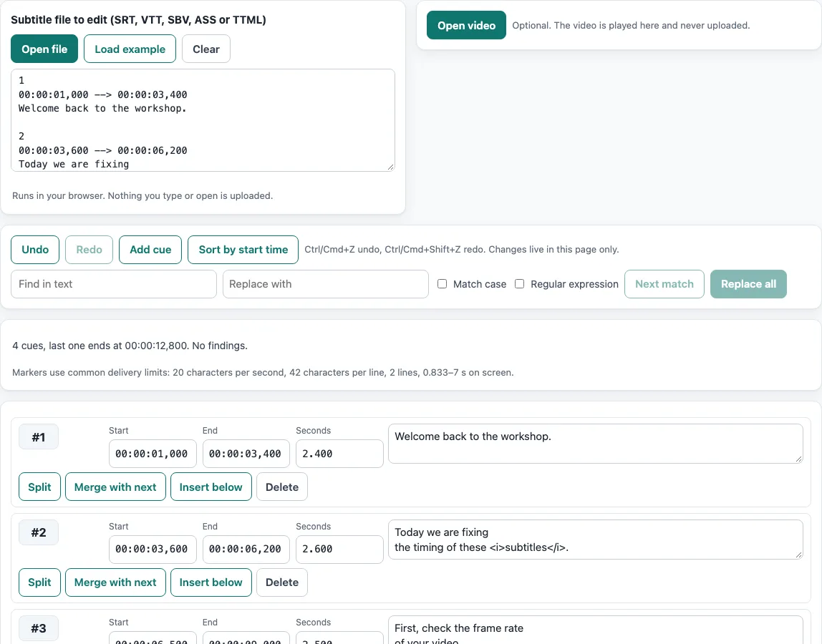Click the 'Subtitle file to edit' heading

138,20
